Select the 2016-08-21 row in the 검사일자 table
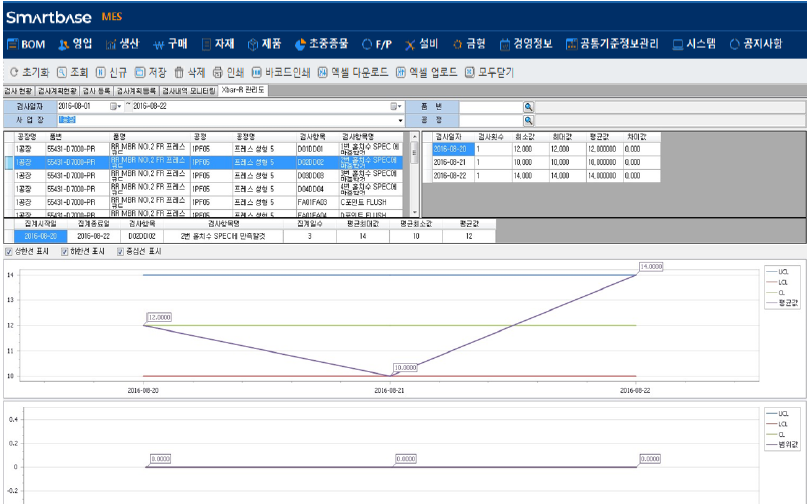Screen dimensions: 807x504 click(541, 162)
